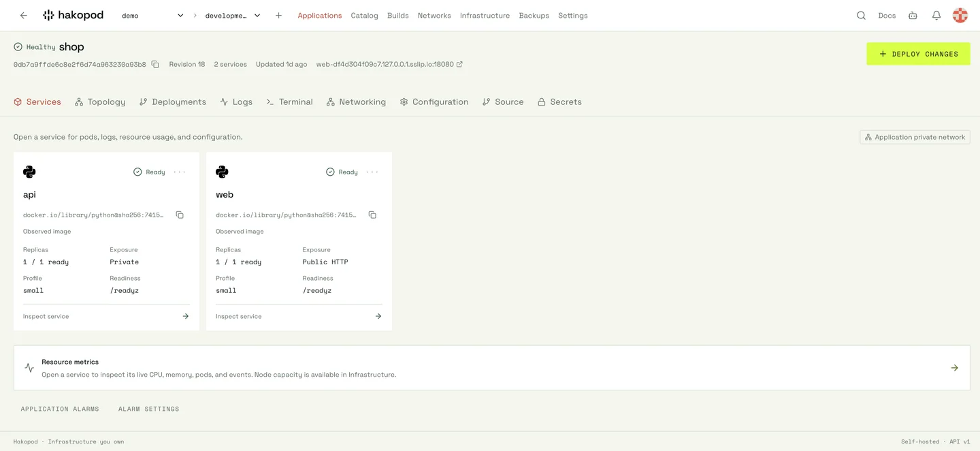The image size is (980, 451).
Task: Open the development environment dropdown
Action: click(x=233, y=15)
